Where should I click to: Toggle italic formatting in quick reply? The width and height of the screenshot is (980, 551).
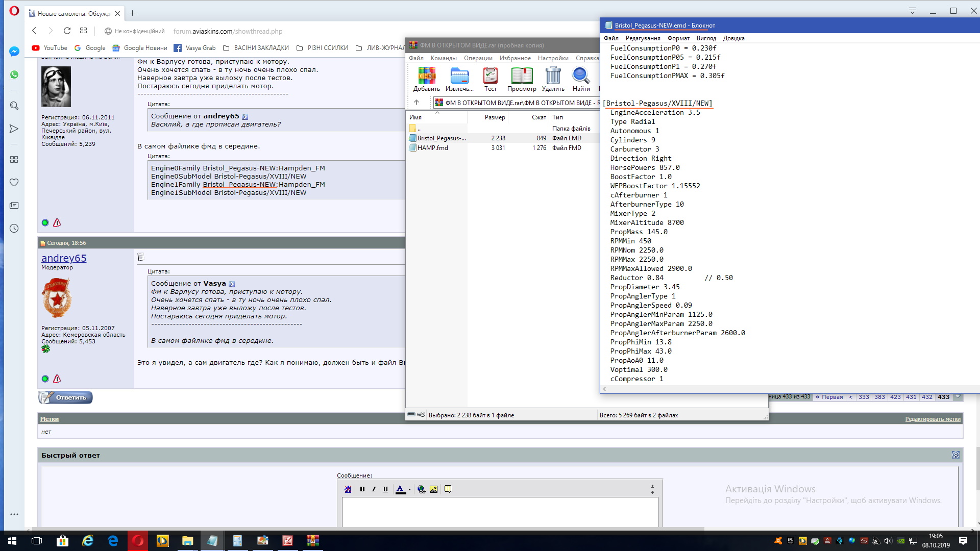(x=374, y=489)
